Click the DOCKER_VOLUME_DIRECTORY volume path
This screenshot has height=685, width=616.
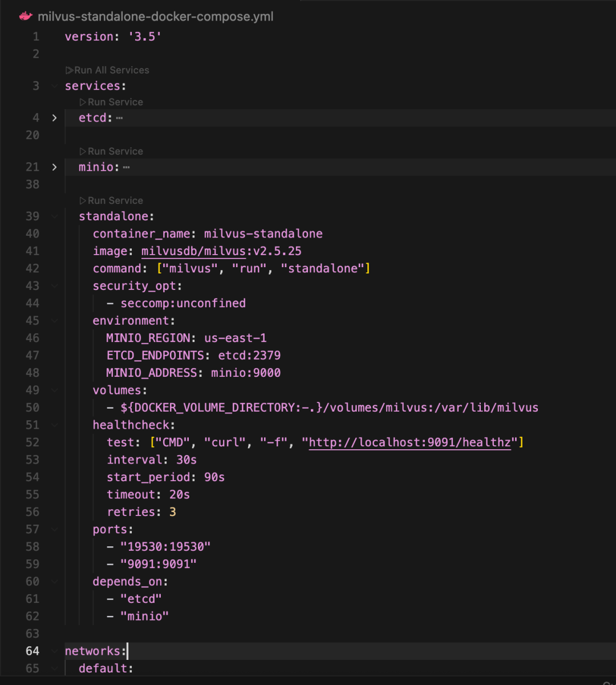[x=330, y=408]
